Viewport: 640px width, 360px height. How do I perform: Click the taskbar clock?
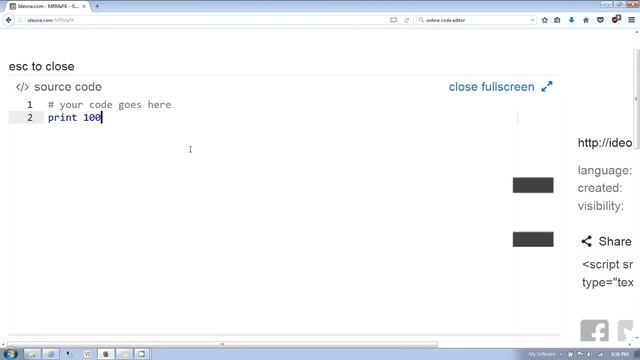(x=620, y=354)
